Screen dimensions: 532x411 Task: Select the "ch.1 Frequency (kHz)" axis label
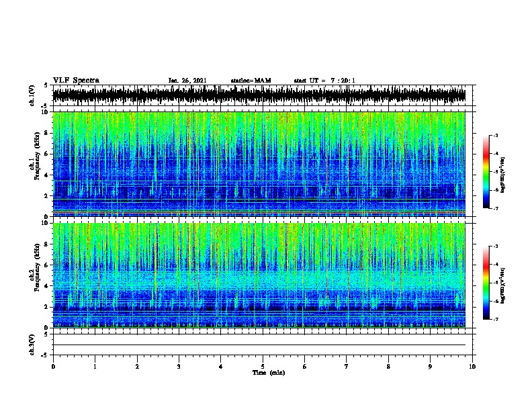tap(34, 156)
